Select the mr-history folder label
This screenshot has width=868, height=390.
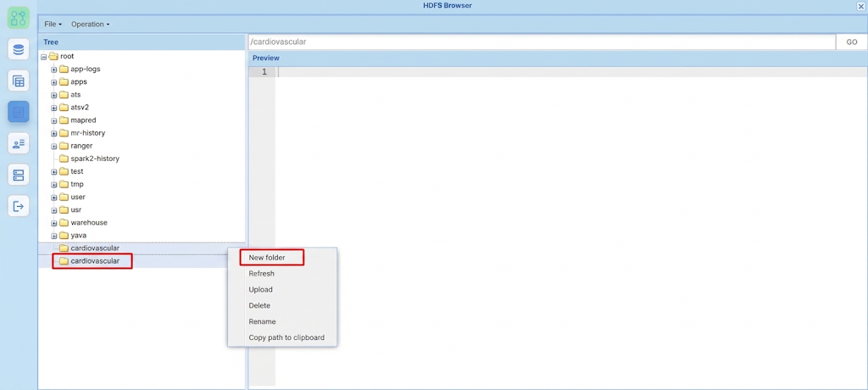[88, 133]
